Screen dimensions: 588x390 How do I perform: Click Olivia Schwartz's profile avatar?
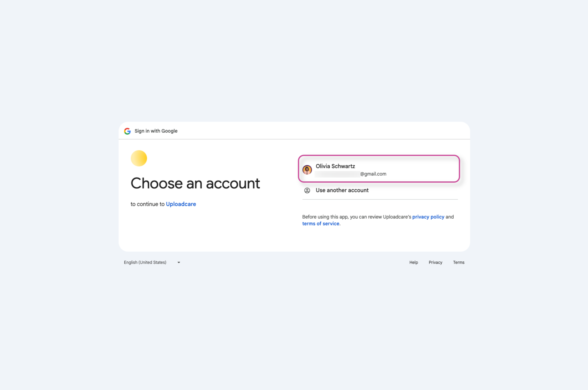point(307,170)
